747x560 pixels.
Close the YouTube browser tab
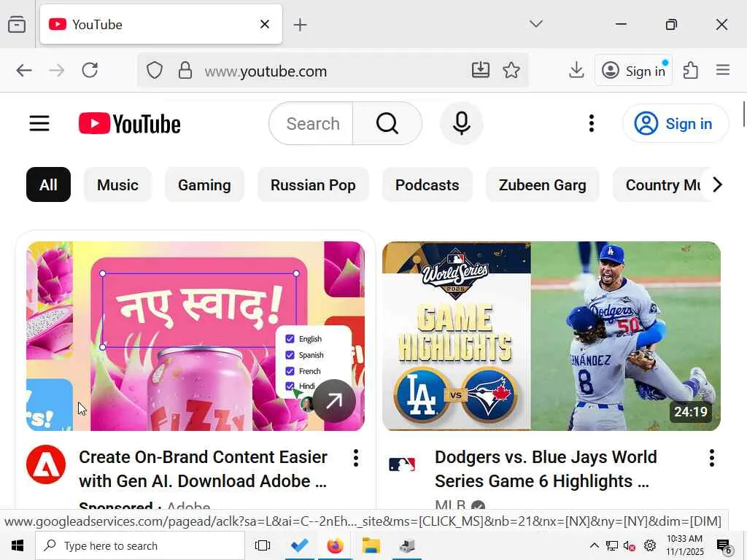264,24
